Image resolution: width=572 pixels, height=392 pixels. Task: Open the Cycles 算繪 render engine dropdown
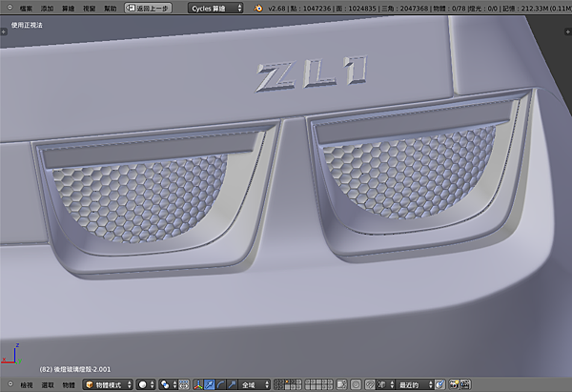click(x=215, y=8)
